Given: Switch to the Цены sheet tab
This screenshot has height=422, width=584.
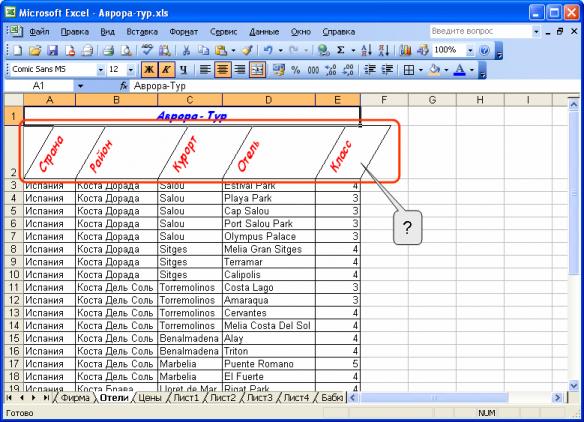Looking at the screenshot, I should pyautogui.click(x=150, y=398).
